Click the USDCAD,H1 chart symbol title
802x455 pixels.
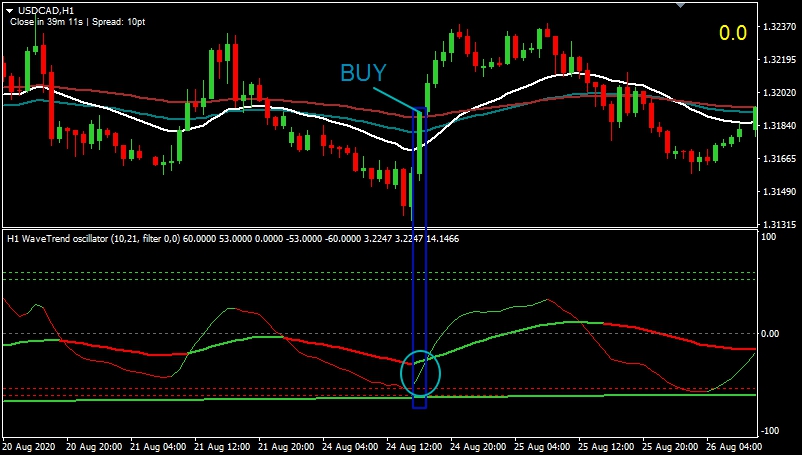(x=45, y=9)
